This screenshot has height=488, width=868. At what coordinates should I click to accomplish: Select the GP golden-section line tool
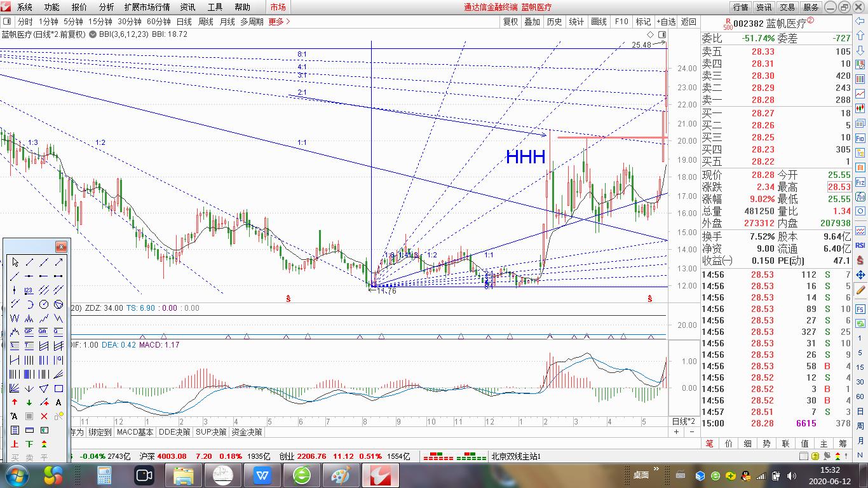click(x=29, y=332)
